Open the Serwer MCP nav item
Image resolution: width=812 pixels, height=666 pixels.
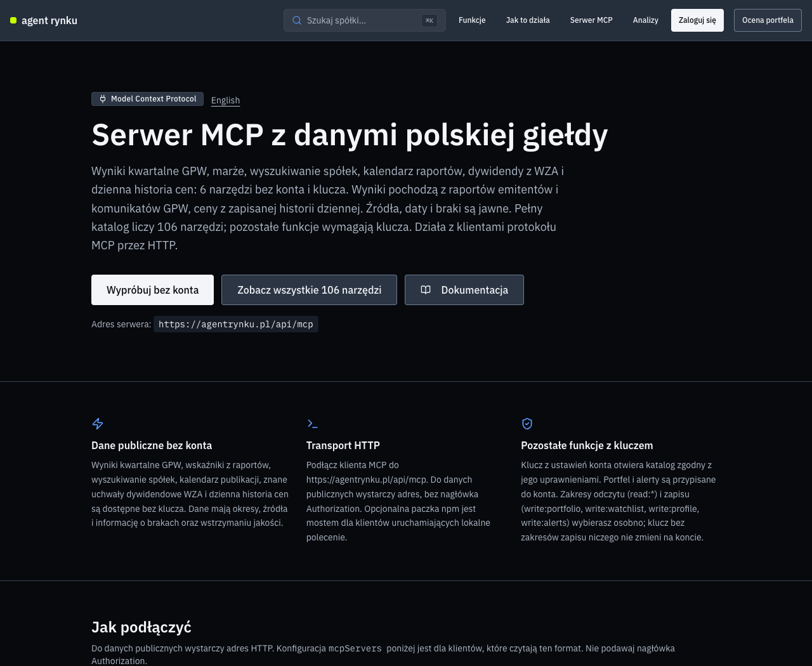pos(591,20)
